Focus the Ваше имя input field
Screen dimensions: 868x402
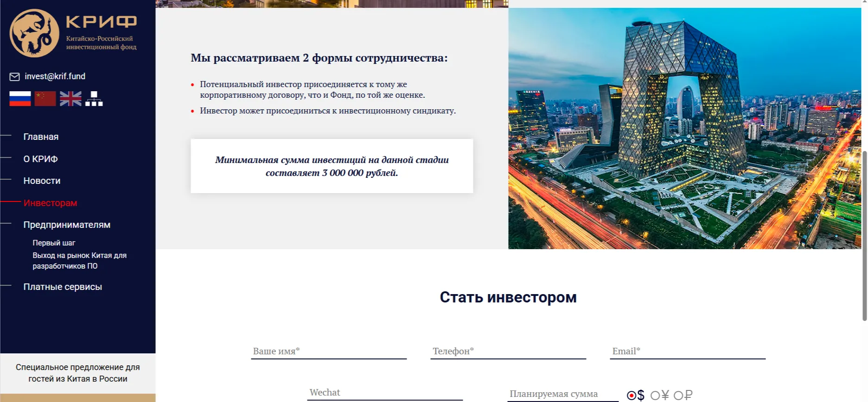pyautogui.click(x=329, y=351)
